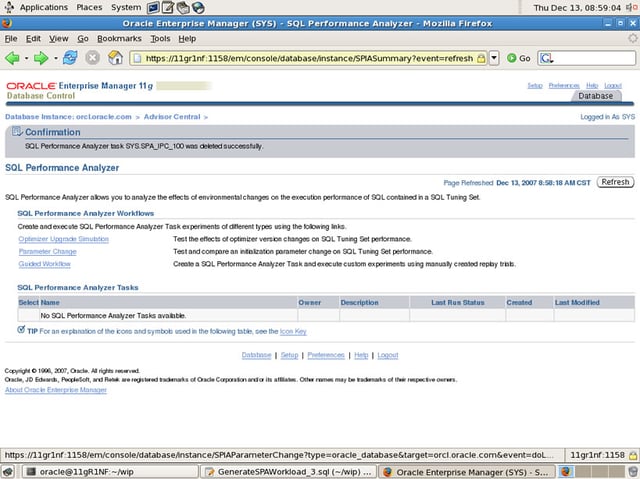The width and height of the screenshot is (640, 479).
Task: Open the View menu
Action: click(59, 38)
